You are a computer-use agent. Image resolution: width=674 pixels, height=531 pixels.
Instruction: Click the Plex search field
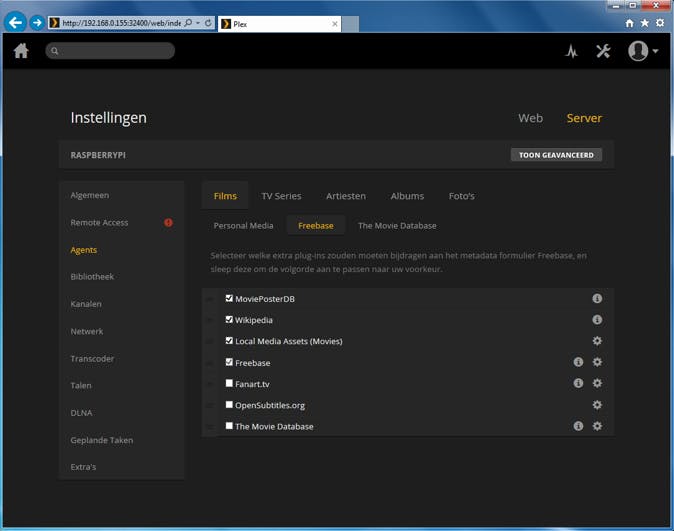click(x=115, y=51)
